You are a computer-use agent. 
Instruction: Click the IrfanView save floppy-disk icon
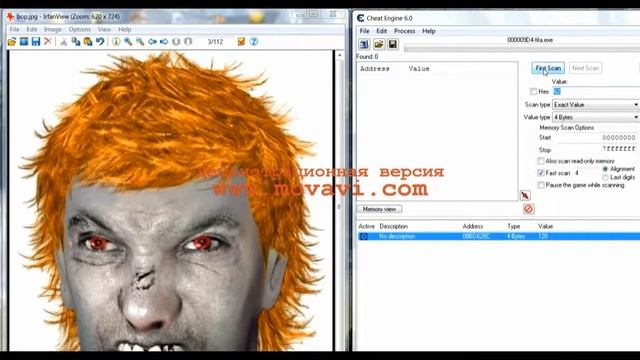click(x=36, y=41)
